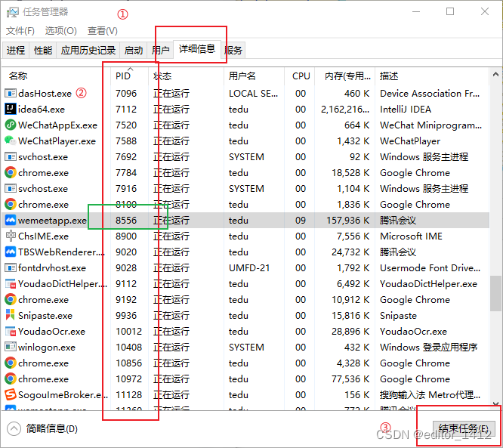
Task: Click the Usermode Font Drive... description
Action: [x=430, y=268]
